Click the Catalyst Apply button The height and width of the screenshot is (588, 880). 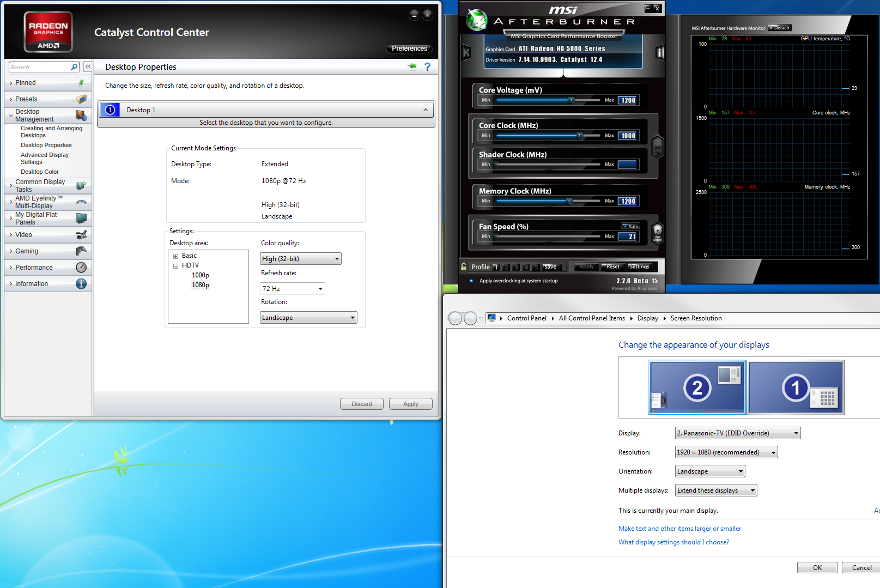click(411, 404)
